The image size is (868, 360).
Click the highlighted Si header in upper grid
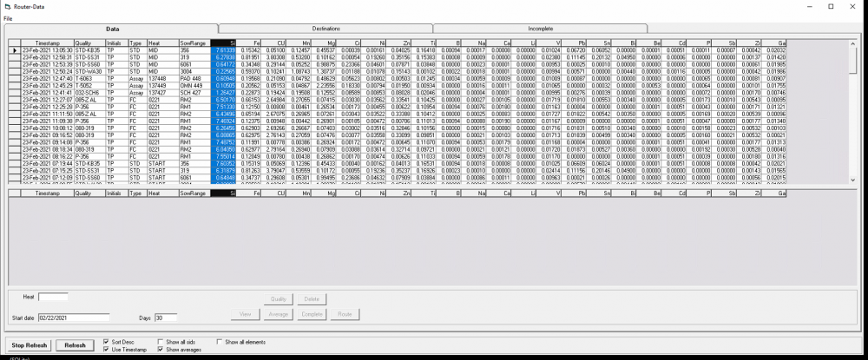coord(224,43)
